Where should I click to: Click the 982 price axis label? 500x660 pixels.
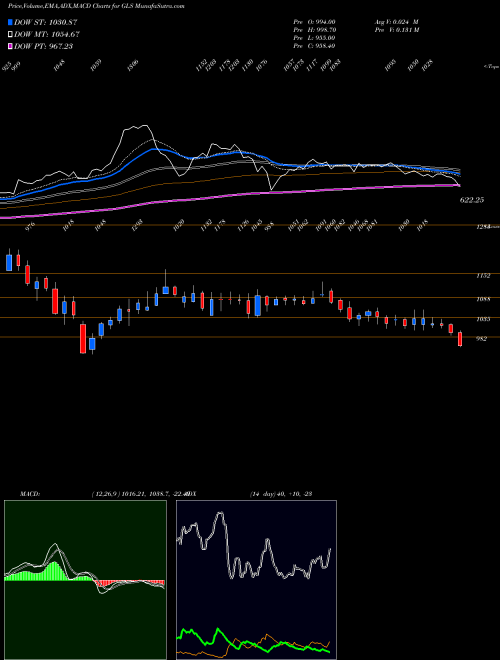(482, 338)
